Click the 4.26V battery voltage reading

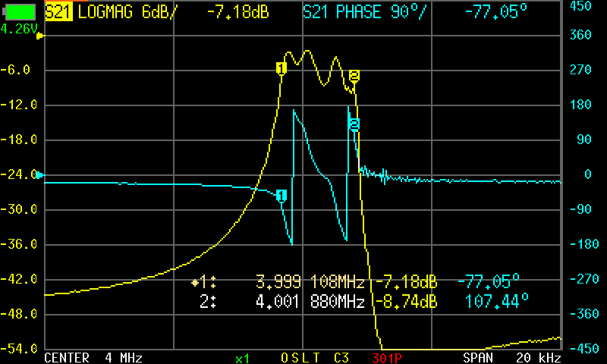pyautogui.click(x=19, y=29)
